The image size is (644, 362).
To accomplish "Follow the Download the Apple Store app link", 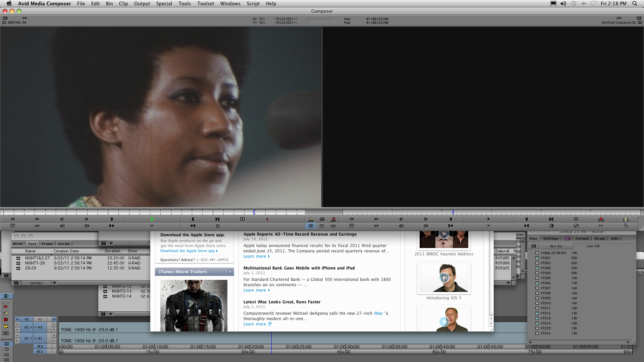I will (x=187, y=251).
